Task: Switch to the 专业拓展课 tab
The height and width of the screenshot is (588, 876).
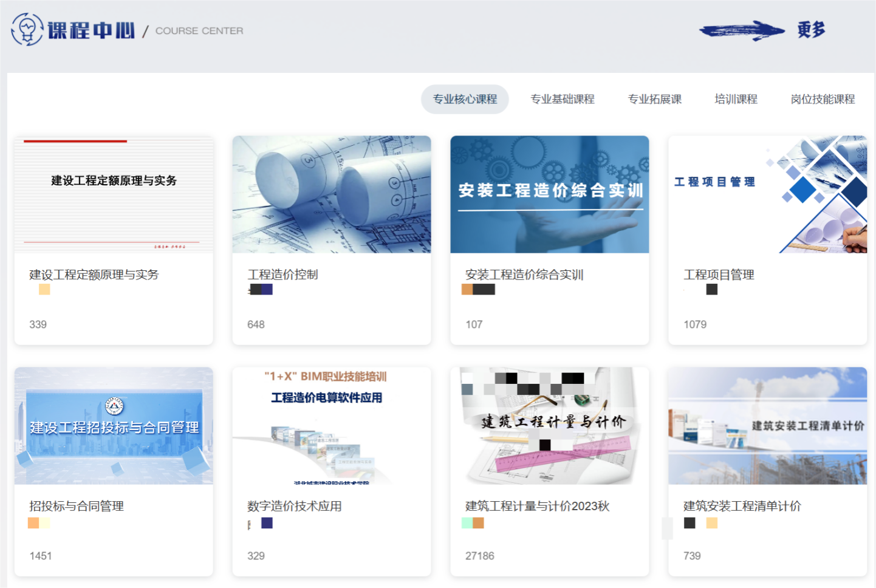Action: pyautogui.click(x=655, y=99)
